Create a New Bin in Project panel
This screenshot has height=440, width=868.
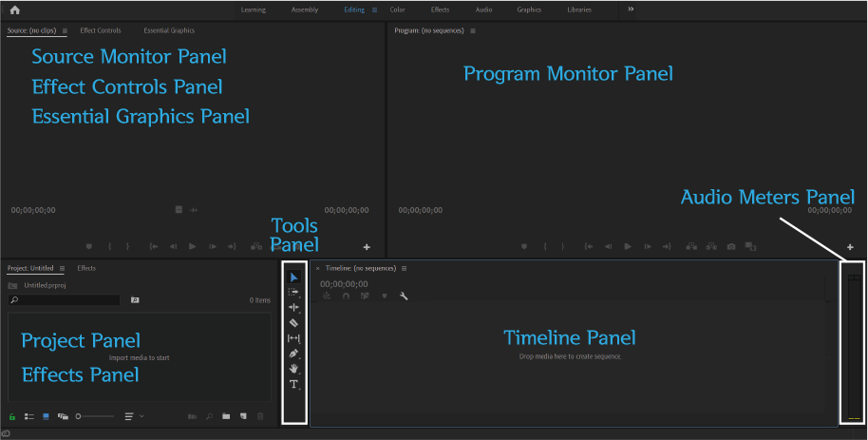[226, 416]
